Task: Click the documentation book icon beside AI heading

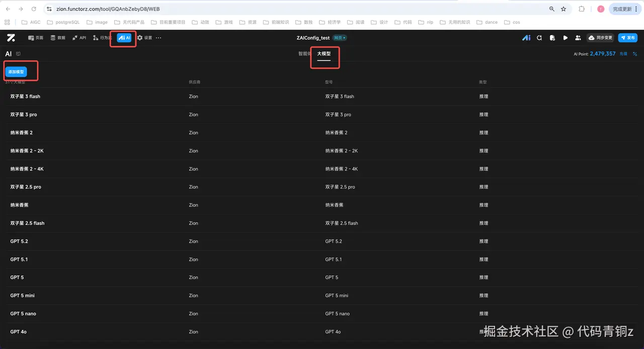Action: point(18,54)
